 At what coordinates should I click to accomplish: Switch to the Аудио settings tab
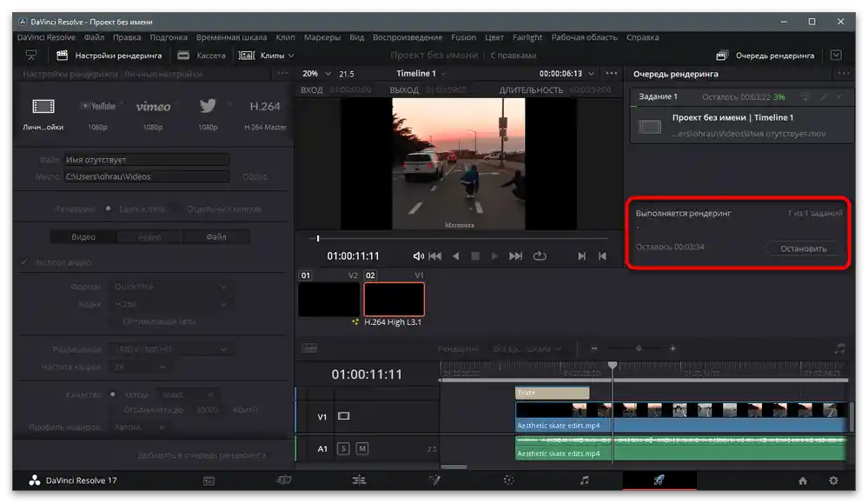[x=149, y=237]
